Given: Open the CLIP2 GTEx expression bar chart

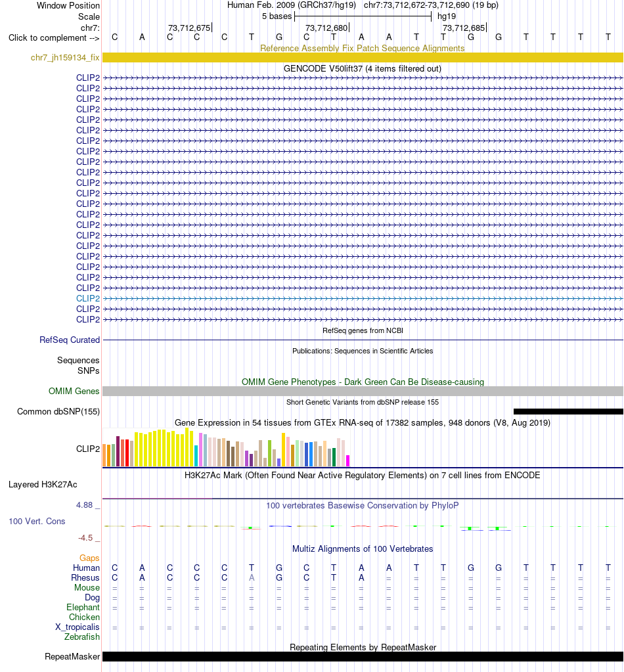Looking at the screenshot, I should (x=227, y=447).
